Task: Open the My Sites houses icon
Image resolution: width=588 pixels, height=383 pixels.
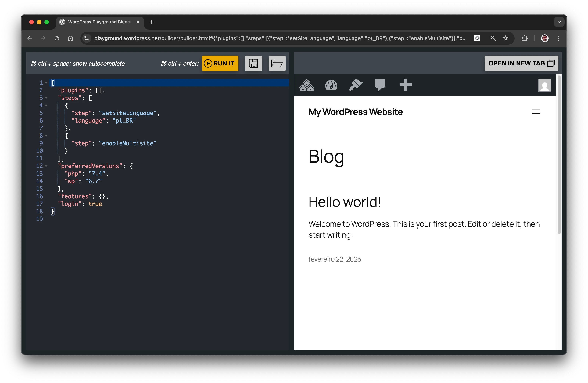Action: tap(306, 85)
